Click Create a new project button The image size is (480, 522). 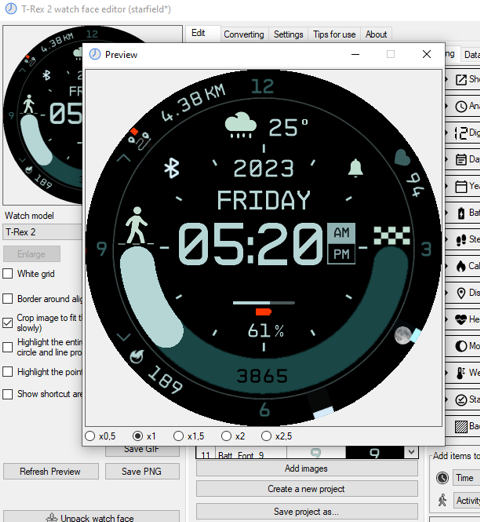coord(306,489)
